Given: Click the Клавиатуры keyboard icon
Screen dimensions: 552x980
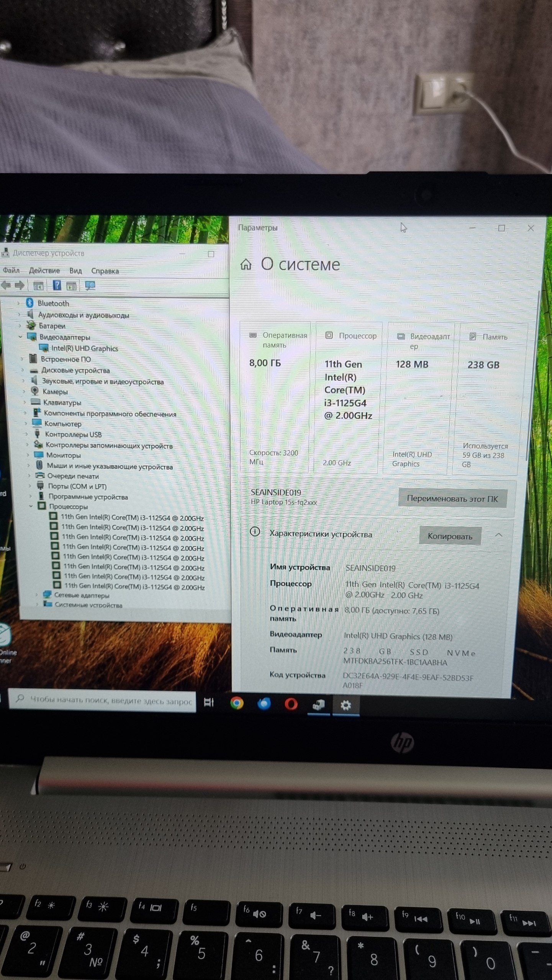Looking at the screenshot, I should pyautogui.click(x=36, y=402).
